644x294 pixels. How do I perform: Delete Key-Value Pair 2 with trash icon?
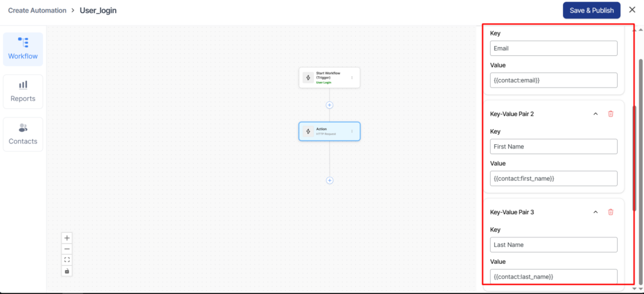click(x=610, y=114)
